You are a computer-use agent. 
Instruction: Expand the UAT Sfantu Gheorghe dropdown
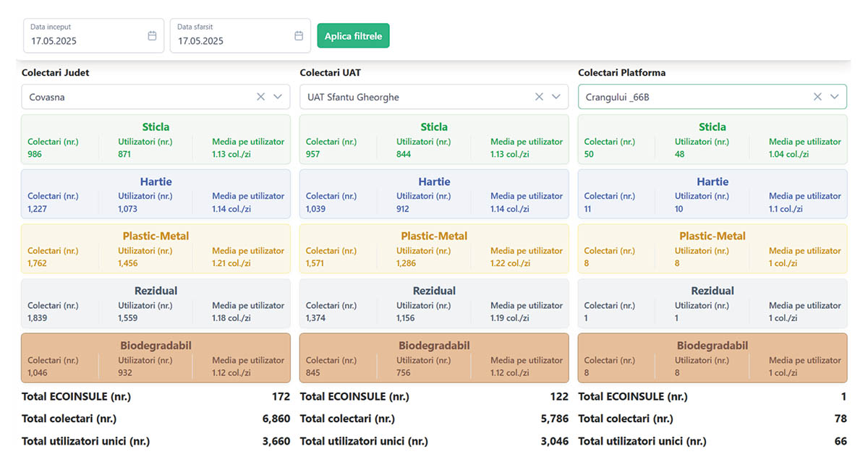tap(556, 97)
